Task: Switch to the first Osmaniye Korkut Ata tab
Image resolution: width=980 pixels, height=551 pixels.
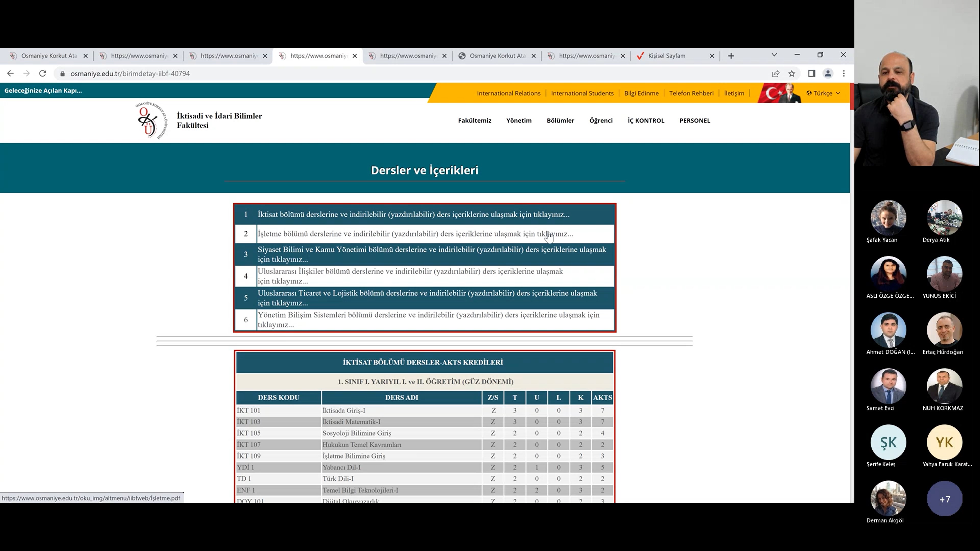Action: click(x=48, y=56)
